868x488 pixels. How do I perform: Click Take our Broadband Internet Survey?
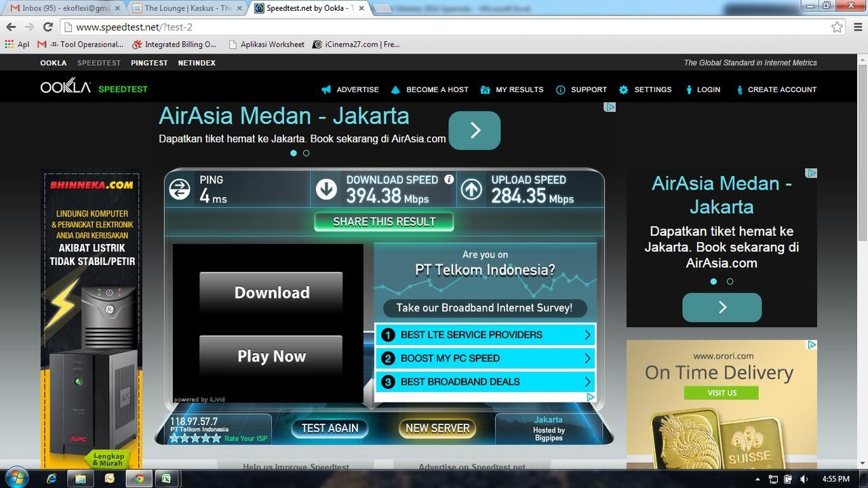point(484,308)
